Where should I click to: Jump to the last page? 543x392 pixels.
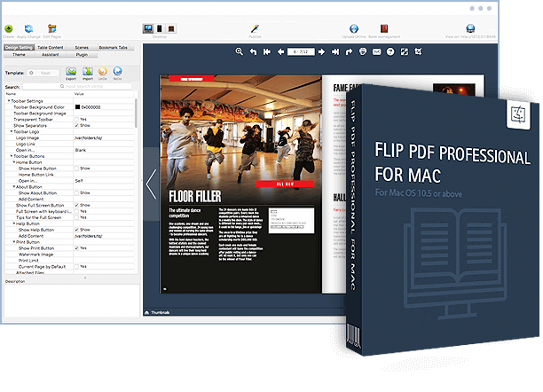(x=335, y=52)
